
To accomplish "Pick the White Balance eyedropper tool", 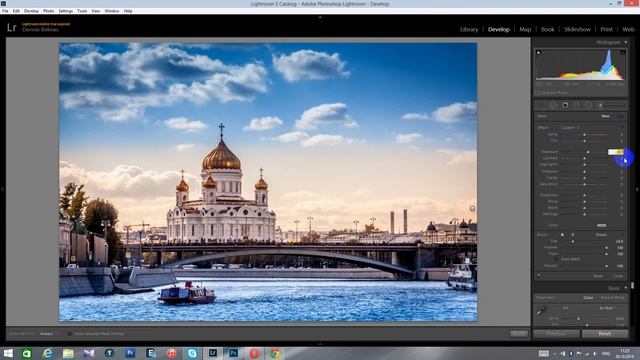I will [541, 311].
